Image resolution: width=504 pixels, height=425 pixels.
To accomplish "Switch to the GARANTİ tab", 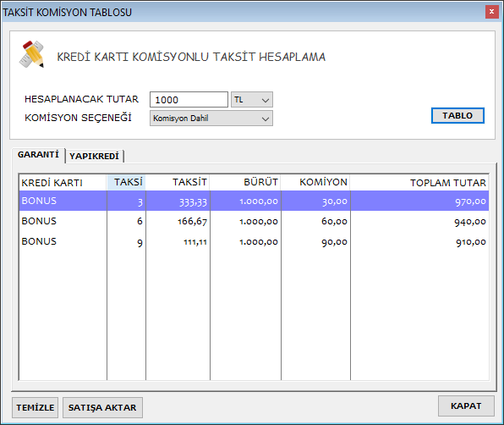I will [38, 155].
